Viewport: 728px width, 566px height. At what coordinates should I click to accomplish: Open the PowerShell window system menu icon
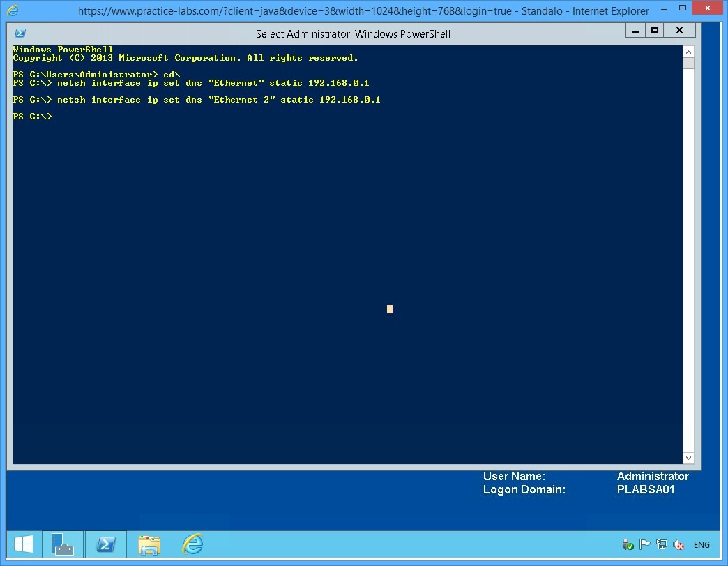pyautogui.click(x=20, y=33)
